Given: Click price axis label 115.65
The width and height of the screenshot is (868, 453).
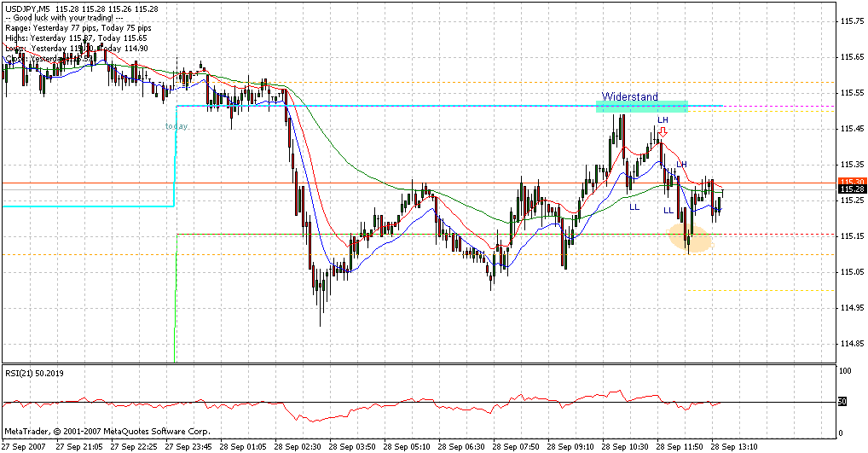Looking at the screenshot, I should pyautogui.click(x=852, y=57).
